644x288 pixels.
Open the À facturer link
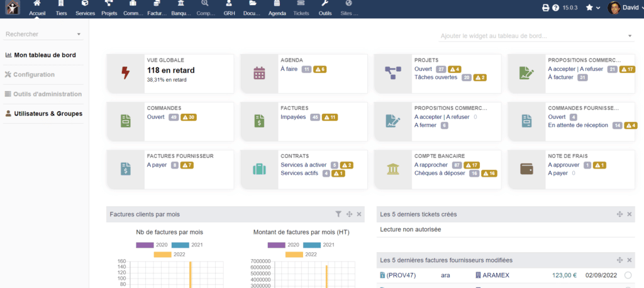(x=560, y=77)
